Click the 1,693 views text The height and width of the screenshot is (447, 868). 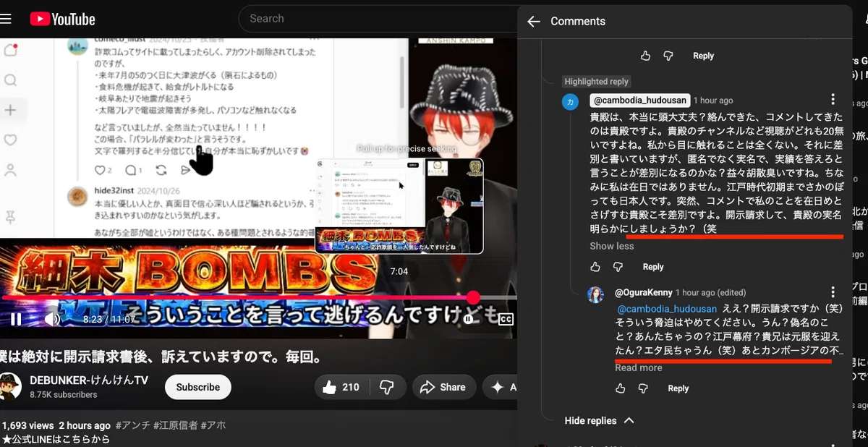pos(28,425)
